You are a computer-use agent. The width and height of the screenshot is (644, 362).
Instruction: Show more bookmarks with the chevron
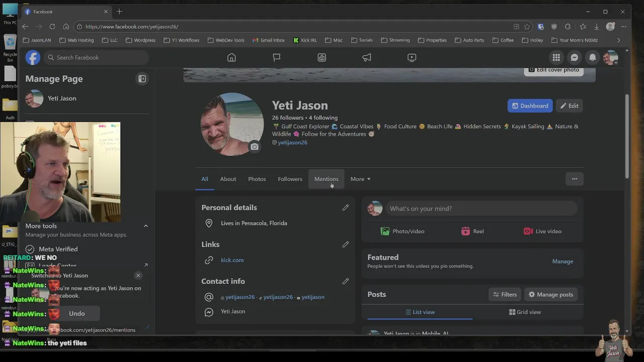click(x=619, y=40)
